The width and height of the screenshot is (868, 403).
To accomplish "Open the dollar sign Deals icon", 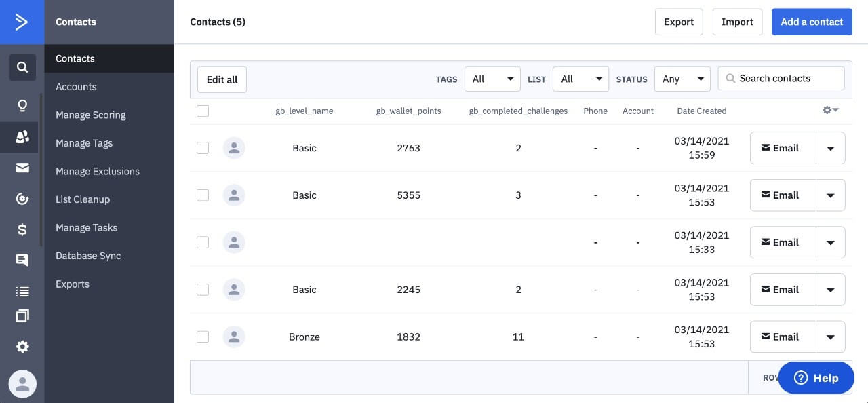I will tap(22, 230).
